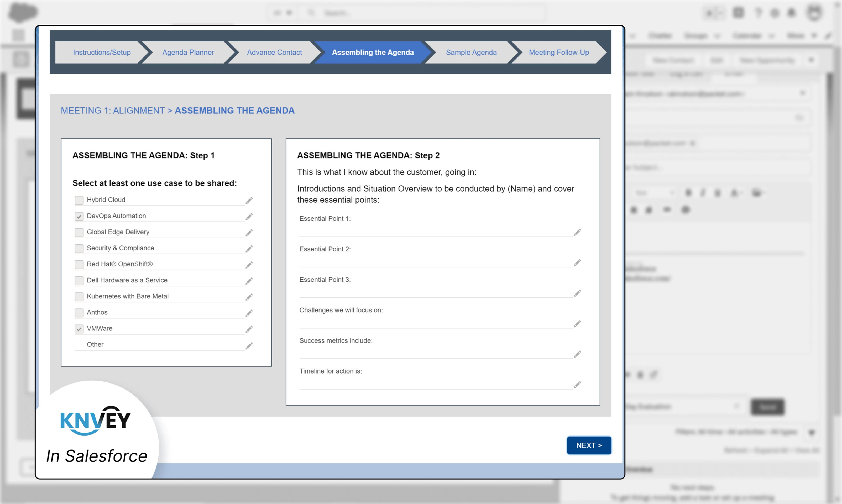Click the pencil for Challenges we will focus on
The height and width of the screenshot is (504, 842).
click(x=577, y=324)
